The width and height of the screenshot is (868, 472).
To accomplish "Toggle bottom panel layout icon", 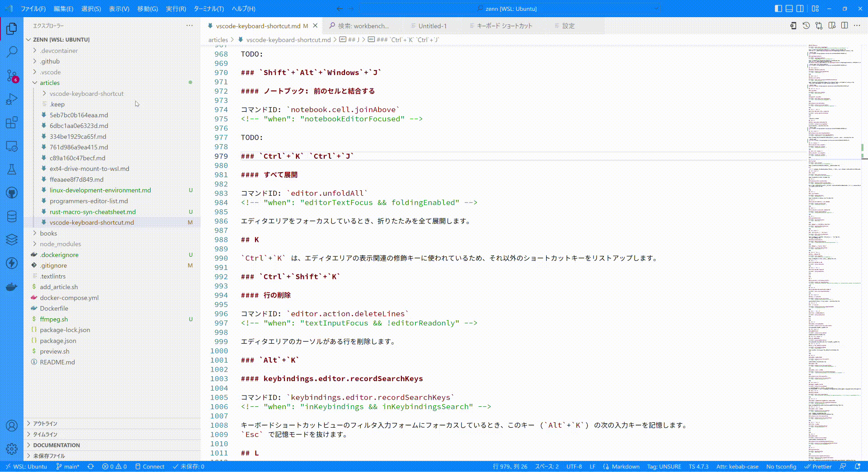I will click(789, 9).
